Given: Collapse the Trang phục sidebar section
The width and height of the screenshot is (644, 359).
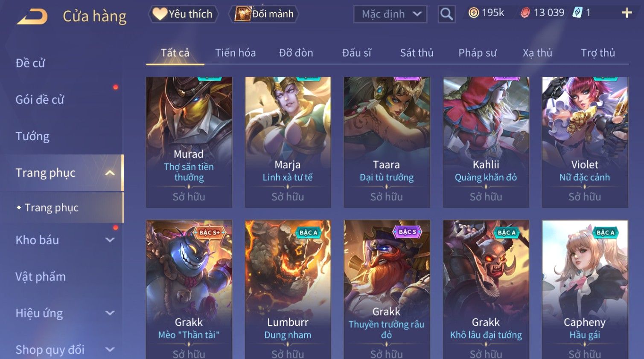Looking at the screenshot, I should pos(110,173).
